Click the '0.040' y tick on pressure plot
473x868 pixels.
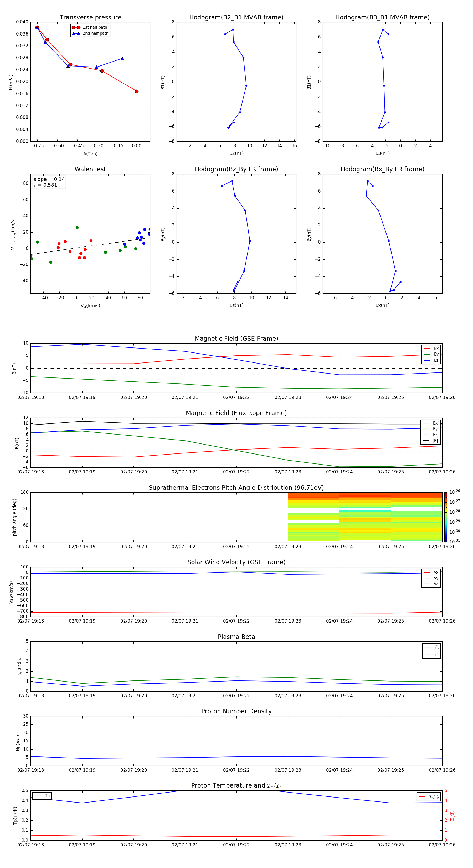(x=22, y=22)
